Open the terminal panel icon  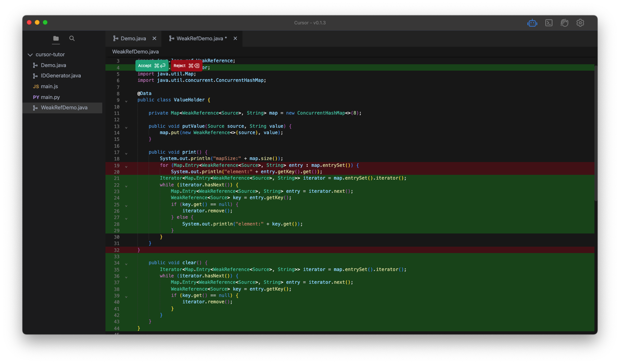tap(549, 23)
